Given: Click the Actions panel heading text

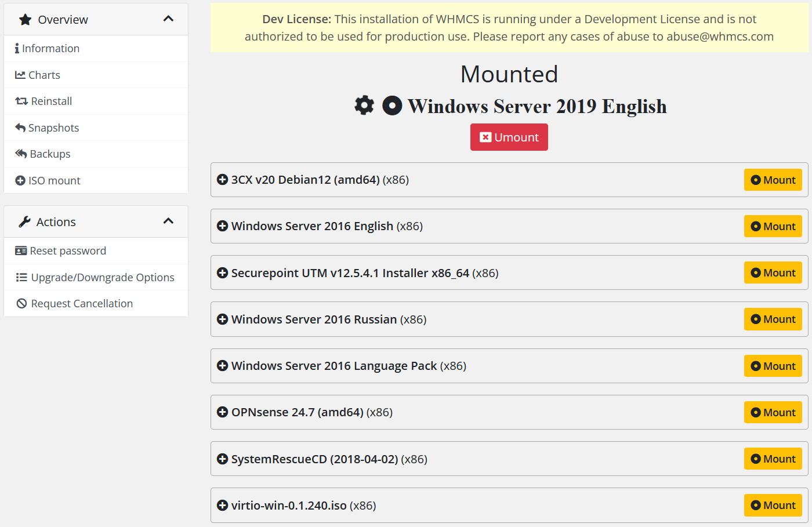Looking at the screenshot, I should point(56,222).
